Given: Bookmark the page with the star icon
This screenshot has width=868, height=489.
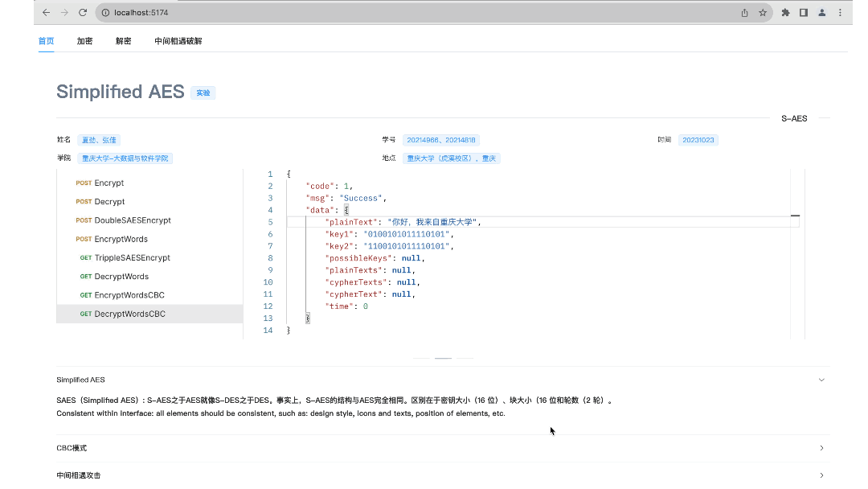Looking at the screenshot, I should [763, 12].
